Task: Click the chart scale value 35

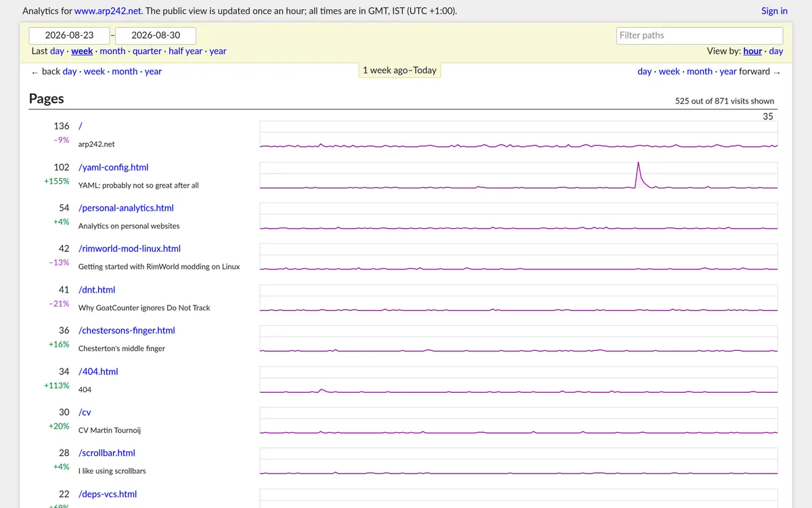Action: (768, 116)
